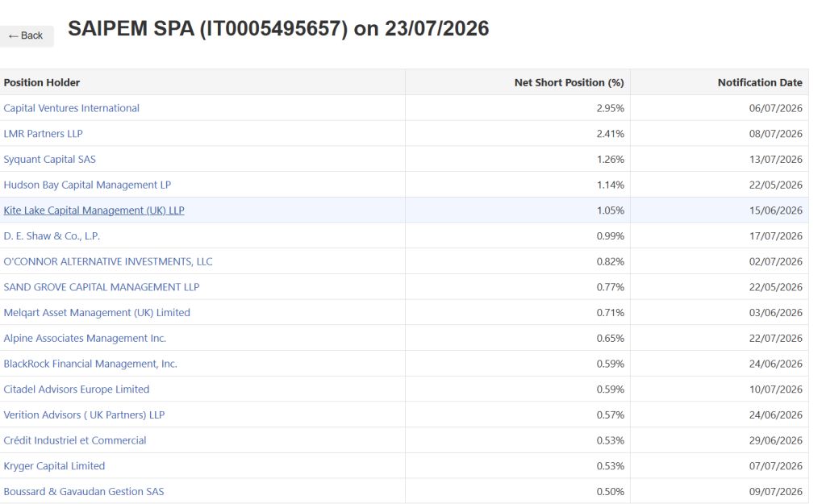The image size is (826, 504).
Task: Open Kite Lake Capital Management (UK) LLP
Action: tap(94, 210)
